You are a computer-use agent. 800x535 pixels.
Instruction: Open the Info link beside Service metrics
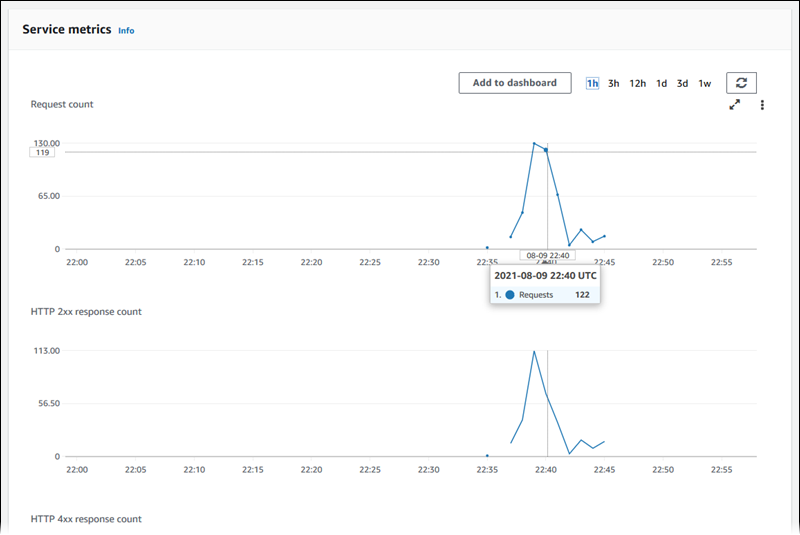[126, 31]
